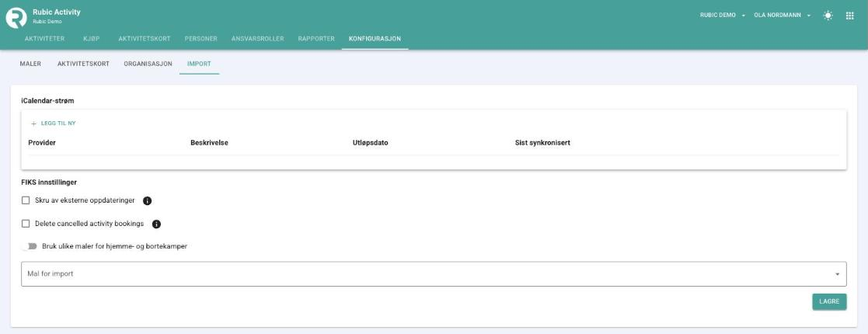Check Skru av eksterne oppdateringer checkbox
Image resolution: width=868 pixels, height=334 pixels.
[x=26, y=200]
